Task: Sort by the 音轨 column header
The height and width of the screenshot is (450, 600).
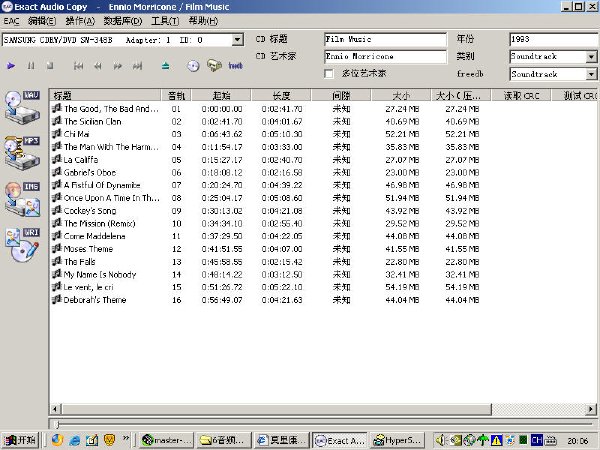Action: coord(176,95)
